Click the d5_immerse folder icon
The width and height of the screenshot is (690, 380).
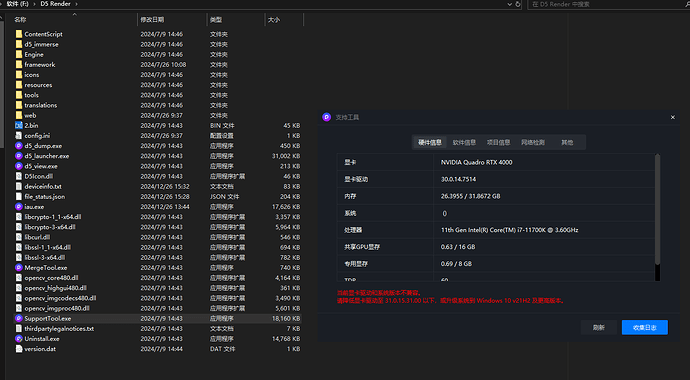tap(18, 44)
